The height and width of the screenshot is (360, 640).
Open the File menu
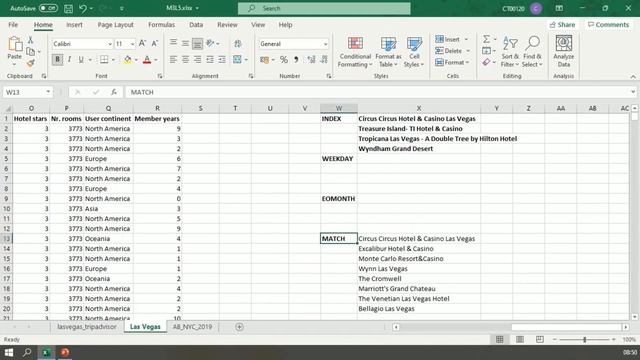click(13, 25)
